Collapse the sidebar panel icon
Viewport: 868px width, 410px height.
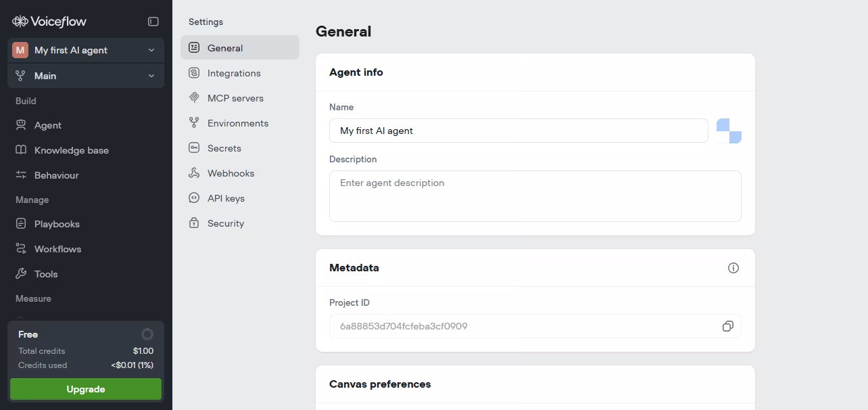(153, 22)
